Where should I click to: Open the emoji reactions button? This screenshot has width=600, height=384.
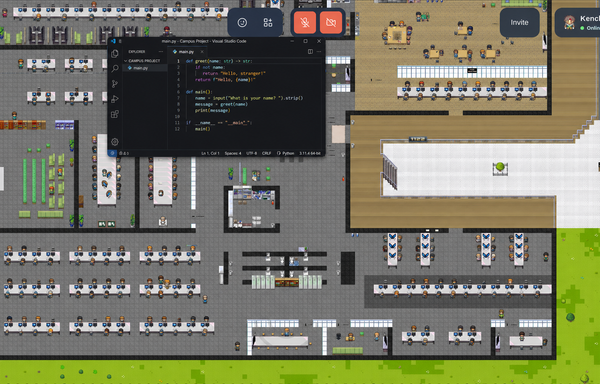point(242,23)
